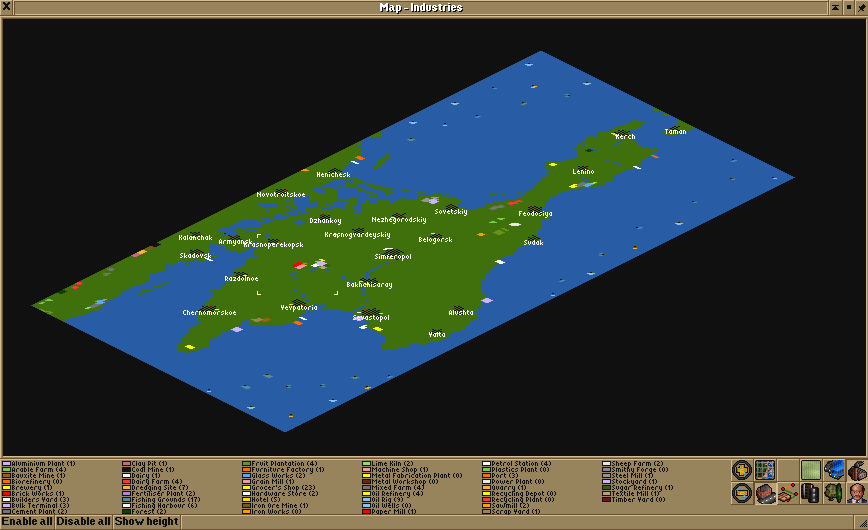Click the Kerch town label
This screenshot has height=530, width=868.
625,136
